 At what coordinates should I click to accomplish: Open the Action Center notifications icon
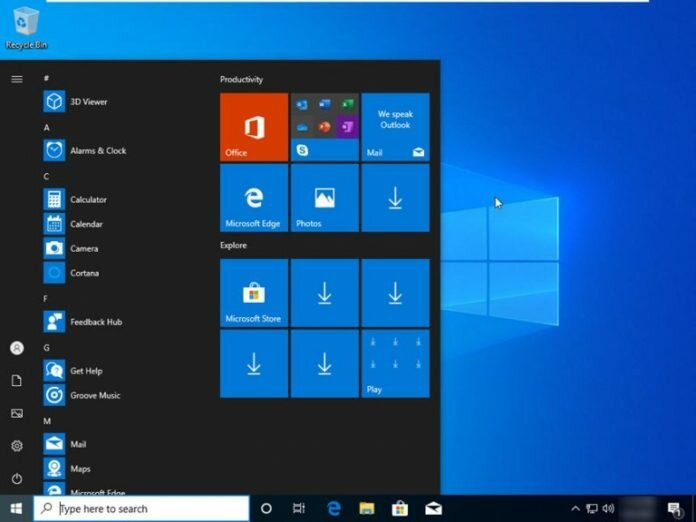tap(675, 509)
